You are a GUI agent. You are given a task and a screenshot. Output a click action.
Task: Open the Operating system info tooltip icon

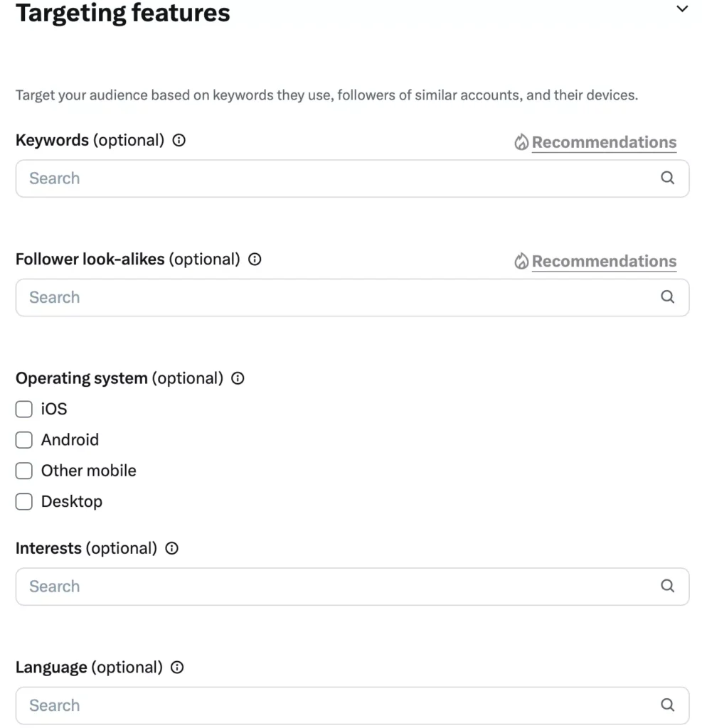[x=237, y=378]
